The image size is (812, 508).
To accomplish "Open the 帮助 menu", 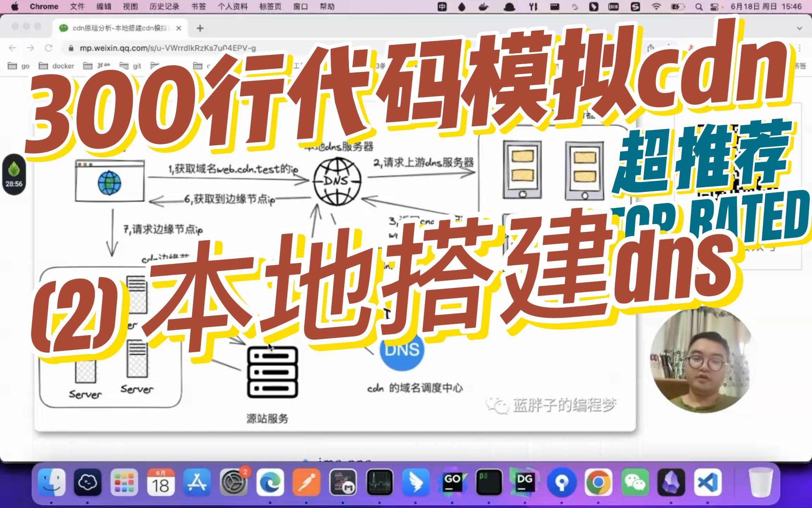I will pyautogui.click(x=327, y=6).
